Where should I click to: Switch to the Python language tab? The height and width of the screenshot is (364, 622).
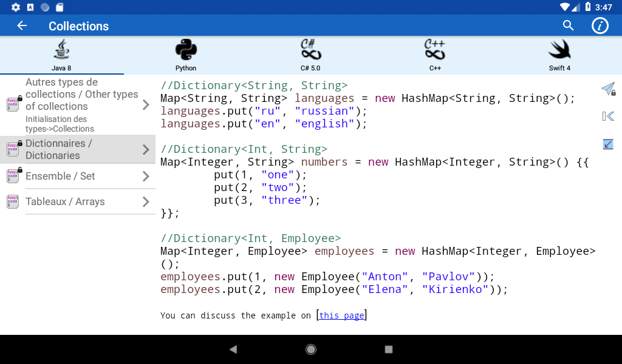pyautogui.click(x=186, y=55)
